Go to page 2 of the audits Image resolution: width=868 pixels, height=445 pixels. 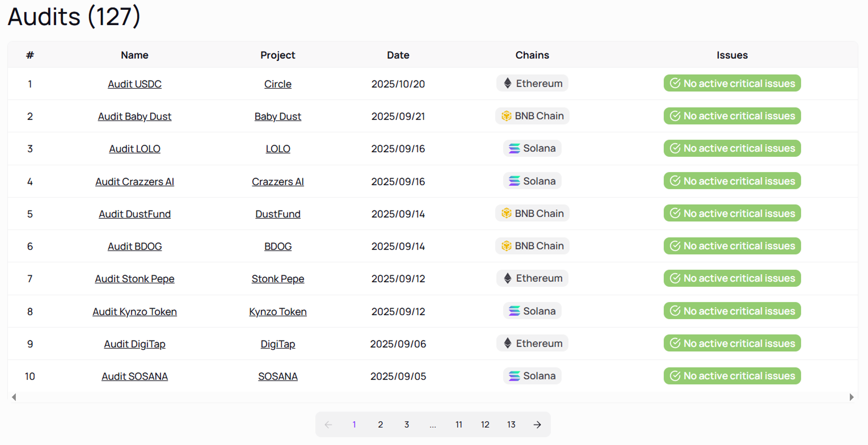(x=380, y=424)
